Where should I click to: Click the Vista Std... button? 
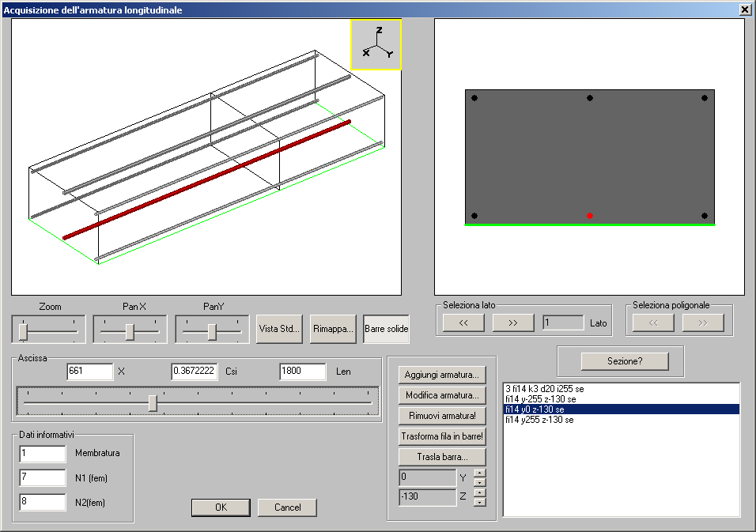[279, 329]
